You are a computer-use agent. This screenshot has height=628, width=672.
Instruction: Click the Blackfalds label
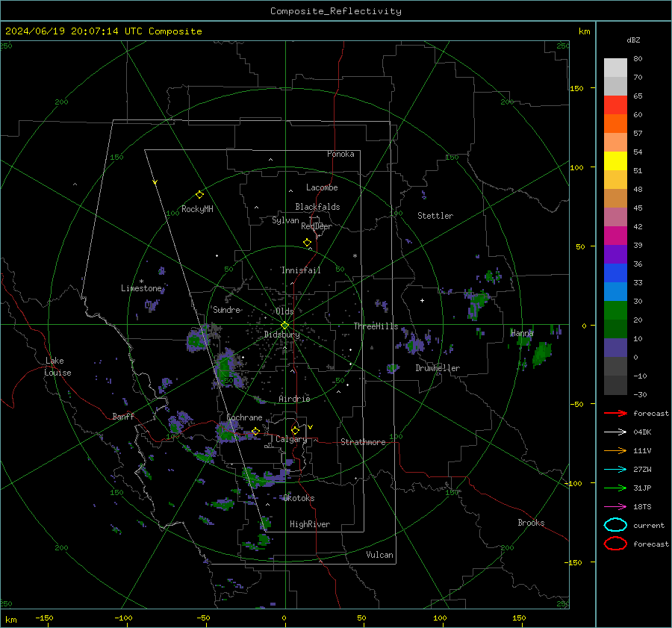tap(317, 207)
